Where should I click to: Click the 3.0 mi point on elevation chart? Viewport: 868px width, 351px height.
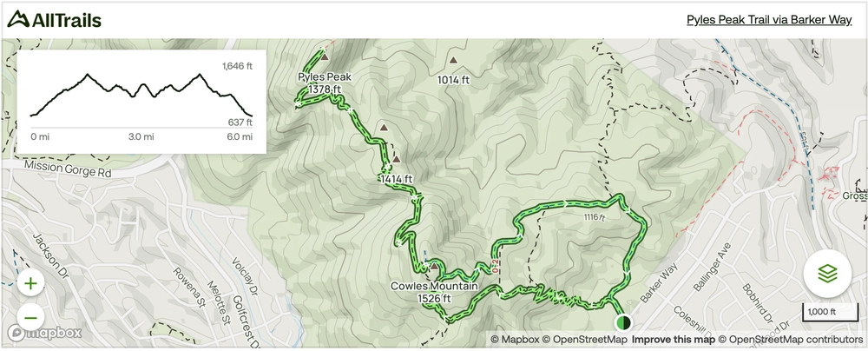pos(141,137)
